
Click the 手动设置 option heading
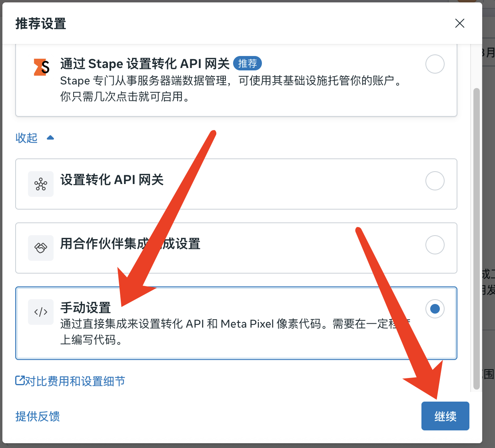86,308
